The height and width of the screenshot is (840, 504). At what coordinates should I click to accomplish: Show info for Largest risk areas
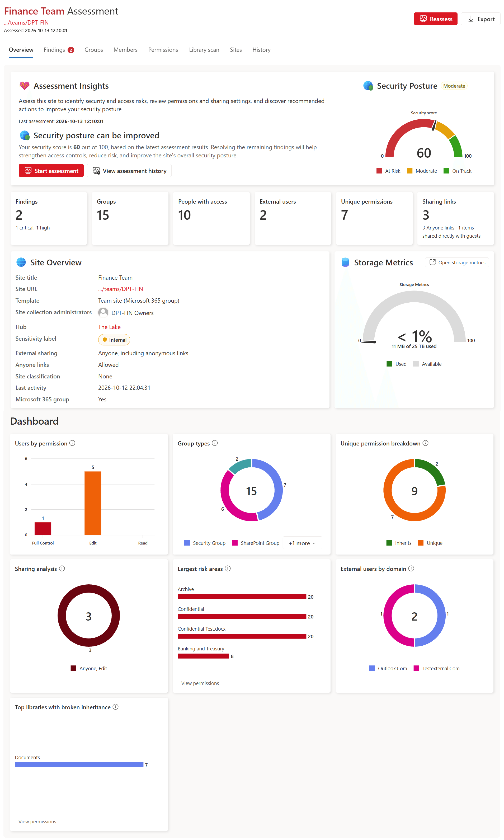(228, 569)
